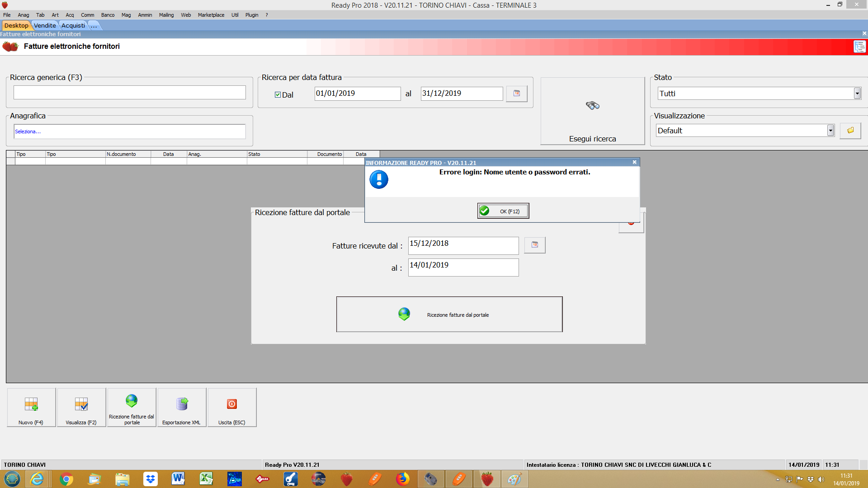Click the Fatture ricevute dal date field
868x488 pixels.
(463, 245)
